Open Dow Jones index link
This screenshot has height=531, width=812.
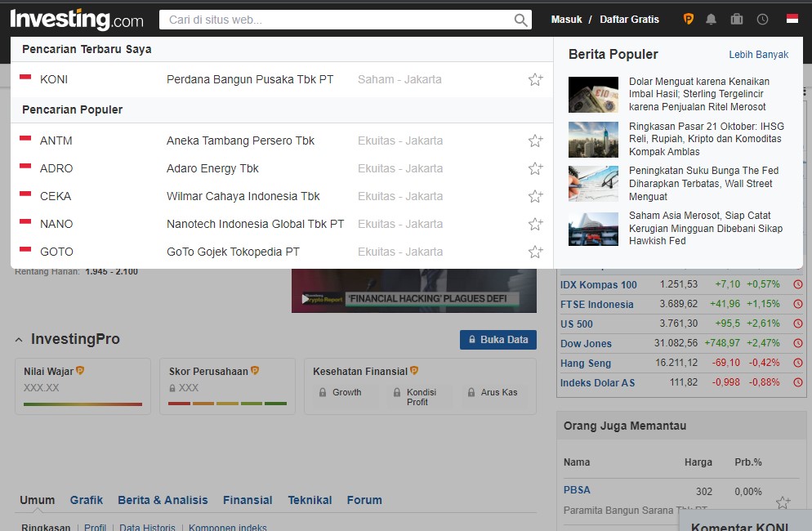tap(586, 343)
